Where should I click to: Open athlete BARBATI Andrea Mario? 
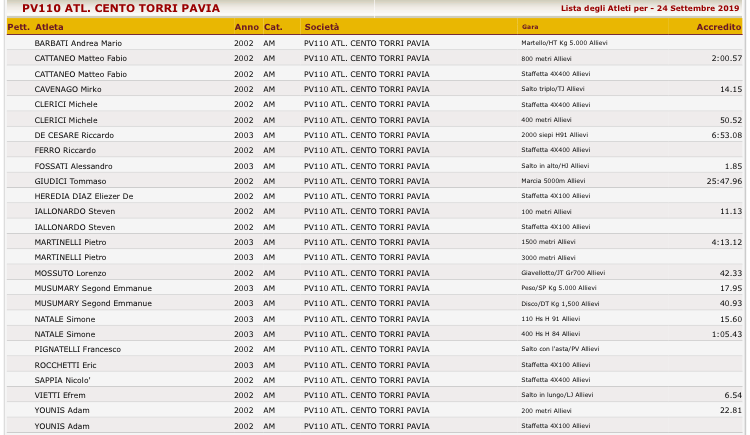click(78, 44)
